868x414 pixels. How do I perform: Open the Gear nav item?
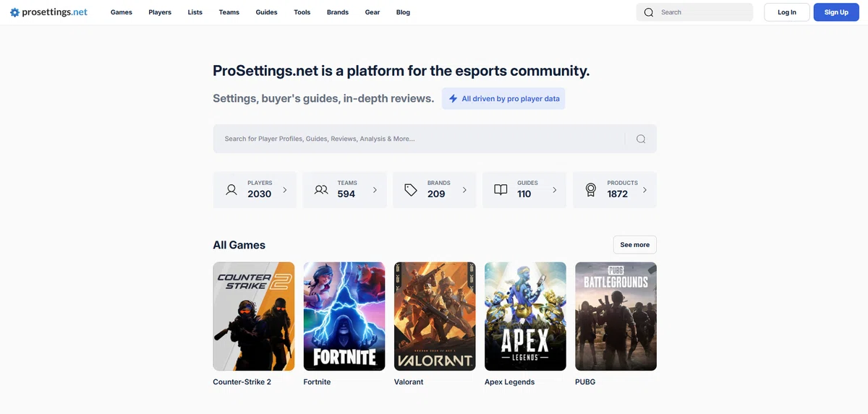coord(373,12)
